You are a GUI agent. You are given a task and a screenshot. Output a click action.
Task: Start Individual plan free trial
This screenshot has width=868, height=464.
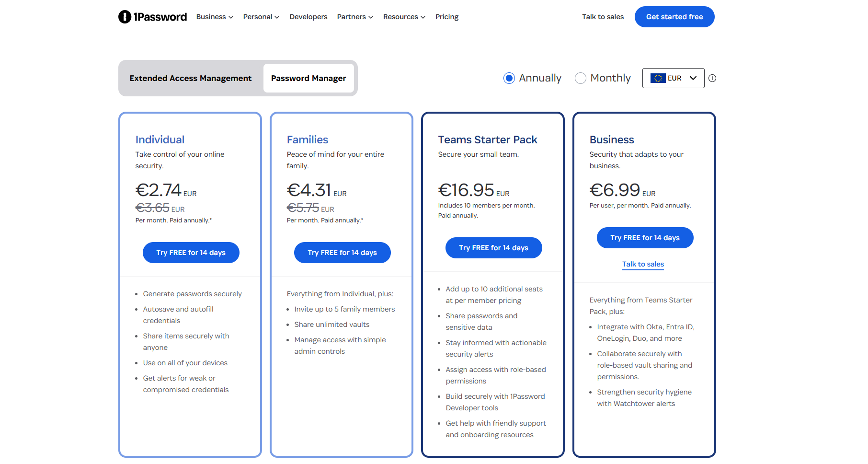(x=191, y=253)
